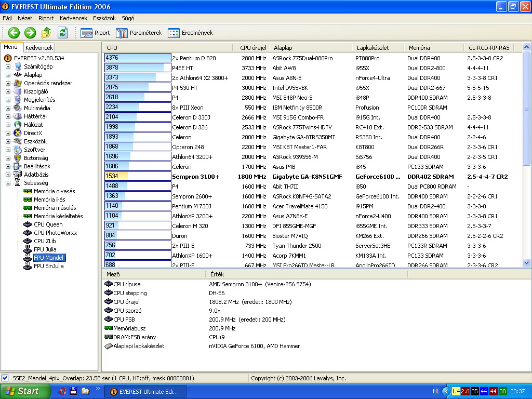Switch to the Kedvencek tab
532x399 pixels.
pos(39,48)
